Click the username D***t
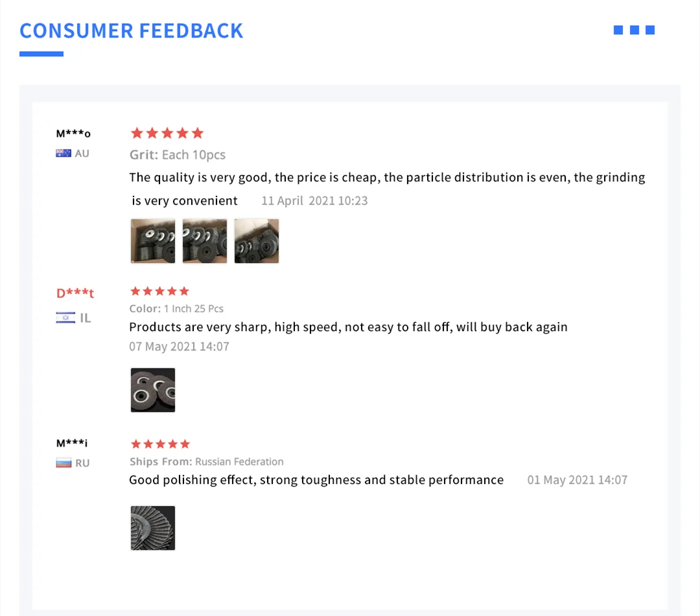This screenshot has width=700, height=616. [x=75, y=293]
